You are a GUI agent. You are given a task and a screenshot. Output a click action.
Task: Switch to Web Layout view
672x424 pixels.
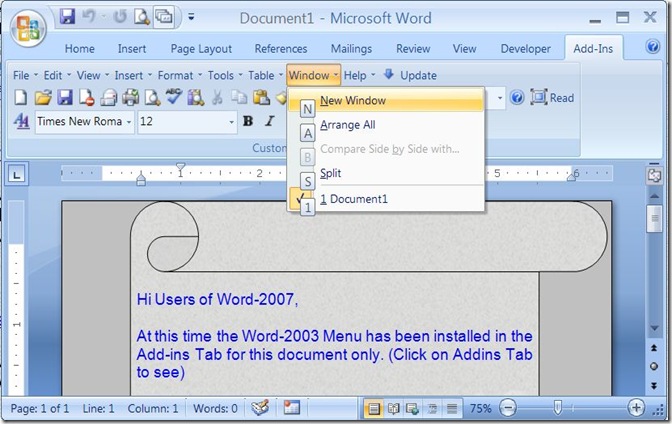coord(412,408)
